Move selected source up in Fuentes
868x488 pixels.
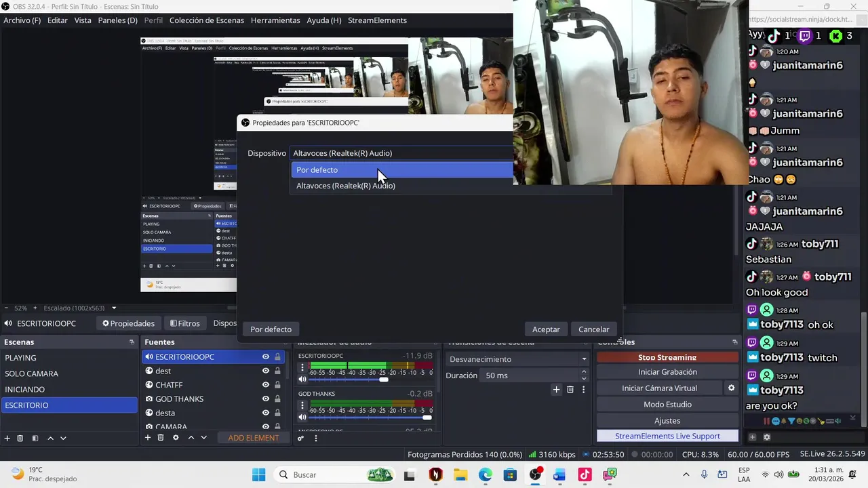tap(191, 438)
